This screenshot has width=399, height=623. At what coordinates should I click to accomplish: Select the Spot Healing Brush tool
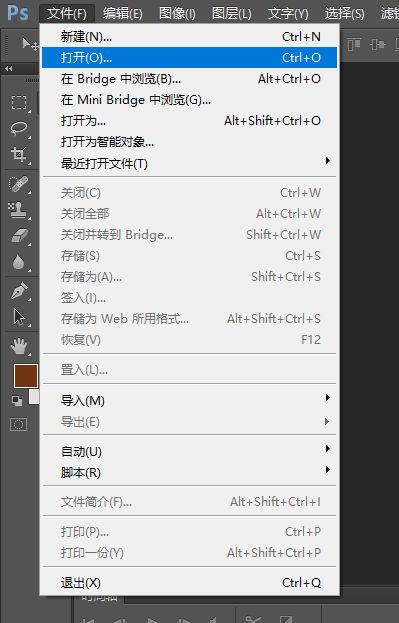click(19, 184)
